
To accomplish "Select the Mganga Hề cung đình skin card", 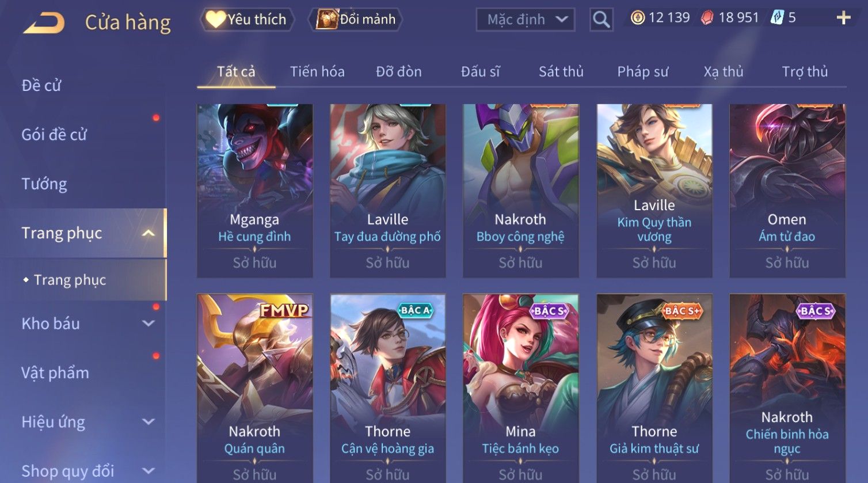I will point(254,191).
